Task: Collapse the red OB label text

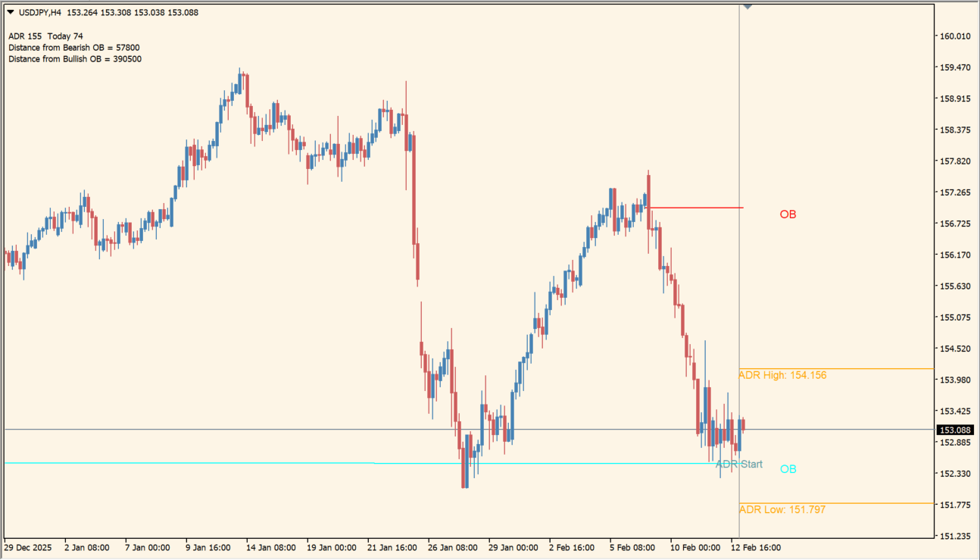Action: [x=788, y=214]
